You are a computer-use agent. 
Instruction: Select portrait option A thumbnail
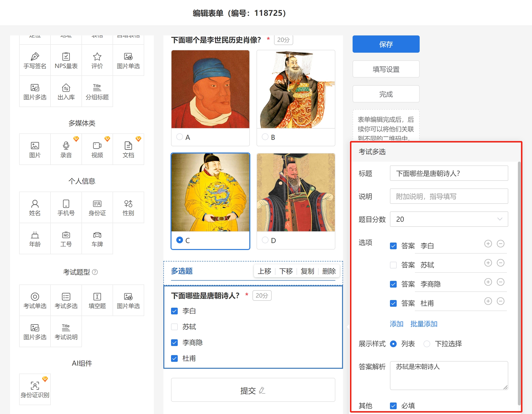210,89
